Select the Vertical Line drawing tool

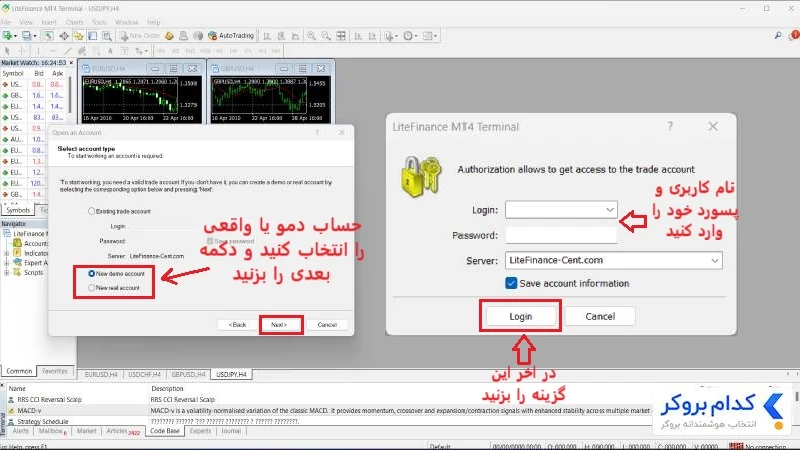(38, 51)
